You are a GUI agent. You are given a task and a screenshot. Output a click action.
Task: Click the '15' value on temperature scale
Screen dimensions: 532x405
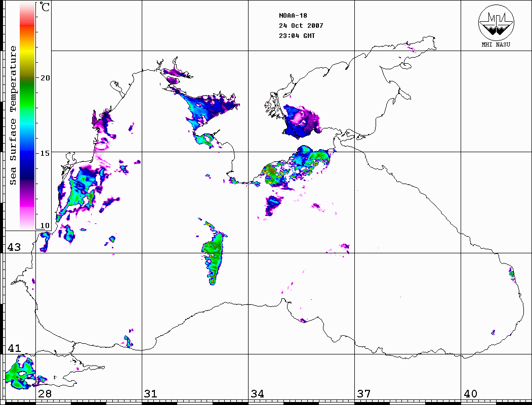(x=45, y=153)
